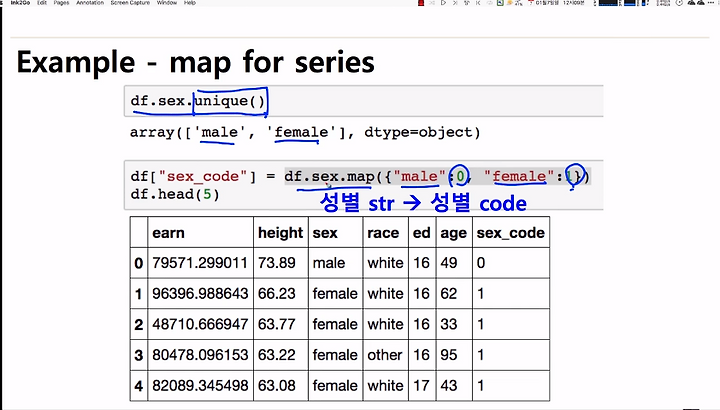Click the sex column header
The height and width of the screenshot is (410, 720).
coord(325,233)
